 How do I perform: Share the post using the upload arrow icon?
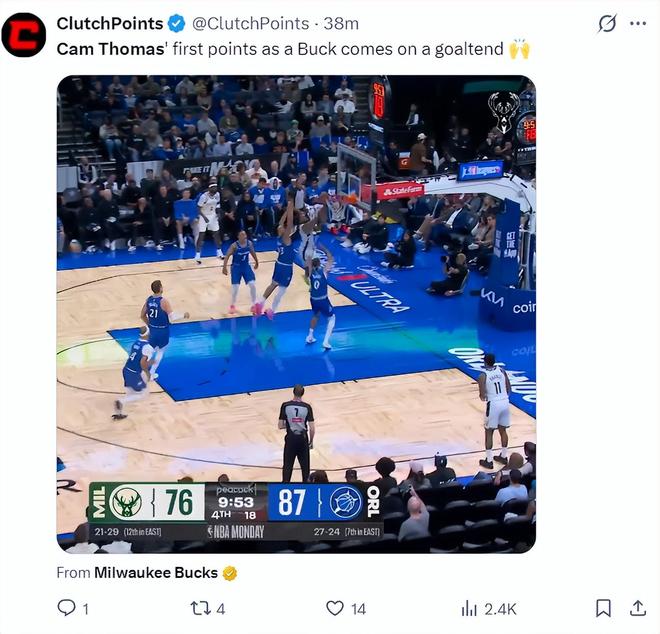click(637, 608)
